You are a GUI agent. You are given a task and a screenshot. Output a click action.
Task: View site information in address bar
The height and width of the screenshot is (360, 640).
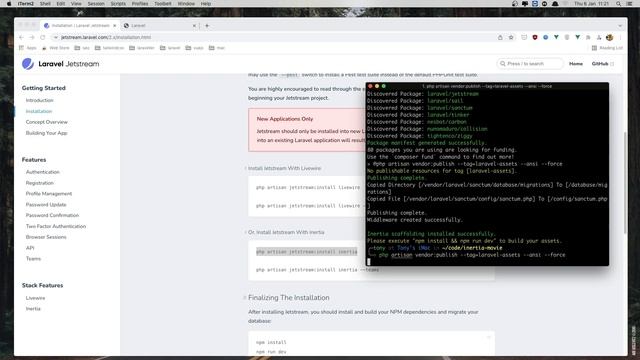click(56, 37)
